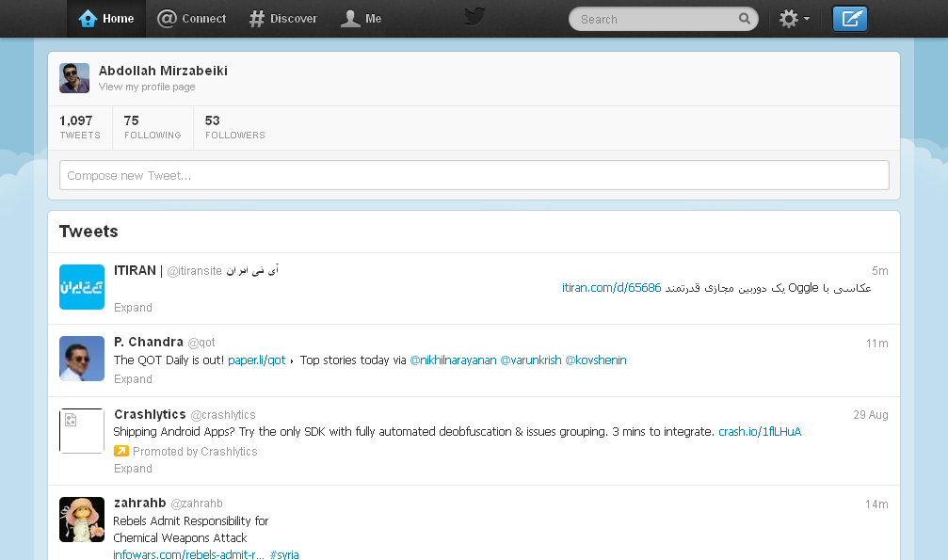
Task: Click the 14m timestamp
Action: (876, 504)
